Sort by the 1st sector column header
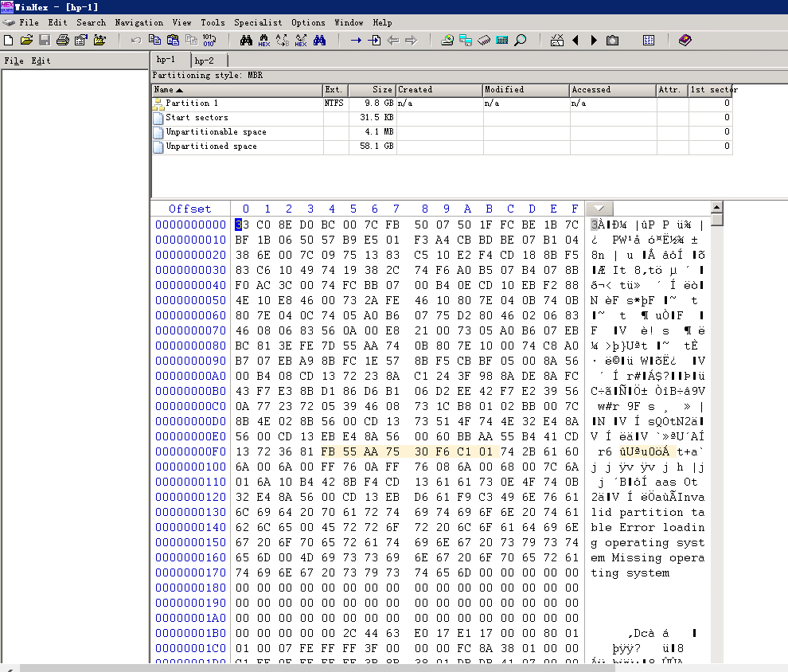Screen dimensions: 788x672 pos(711,90)
